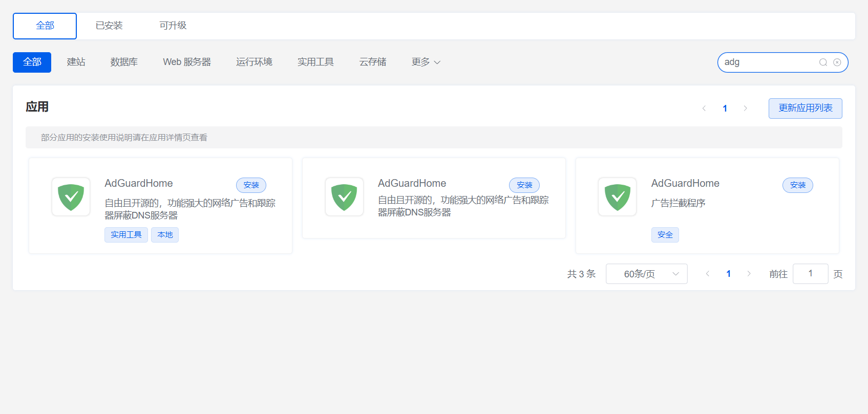Click the 更新应用列表 button
Viewport: 868px width, 414px height.
tap(806, 108)
